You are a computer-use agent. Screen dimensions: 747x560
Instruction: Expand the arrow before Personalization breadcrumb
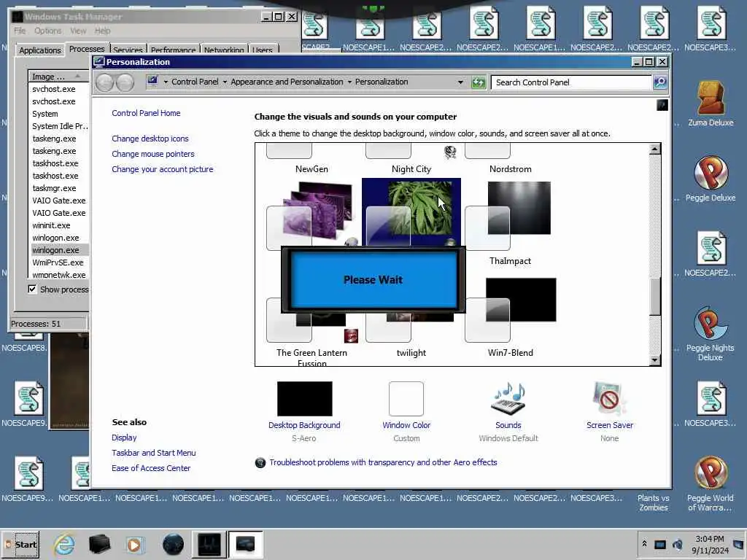click(349, 82)
